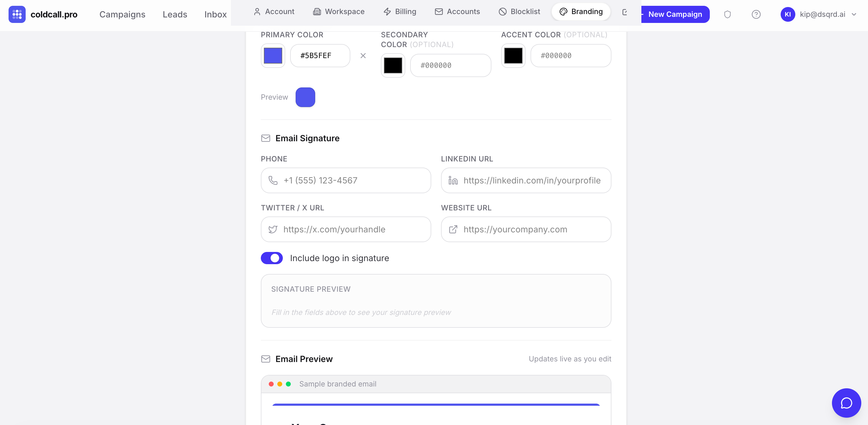Open the Blocklist tab
The image size is (868, 425).
point(519,12)
